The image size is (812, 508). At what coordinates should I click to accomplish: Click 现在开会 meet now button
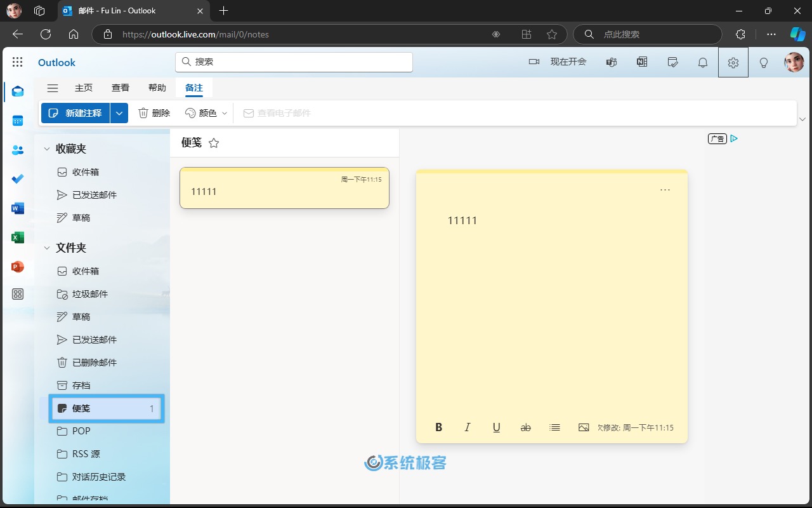(558, 62)
